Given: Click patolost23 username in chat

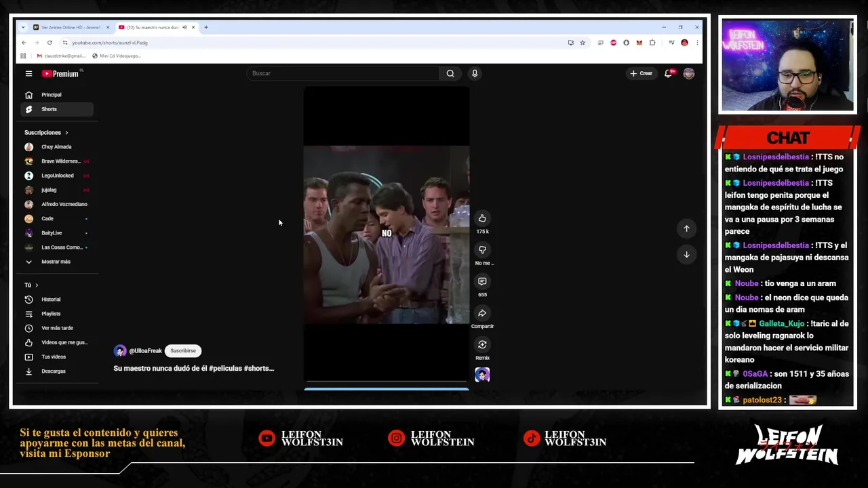Looking at the screenshot, I should pyautogui.click(x=762, y=400).
